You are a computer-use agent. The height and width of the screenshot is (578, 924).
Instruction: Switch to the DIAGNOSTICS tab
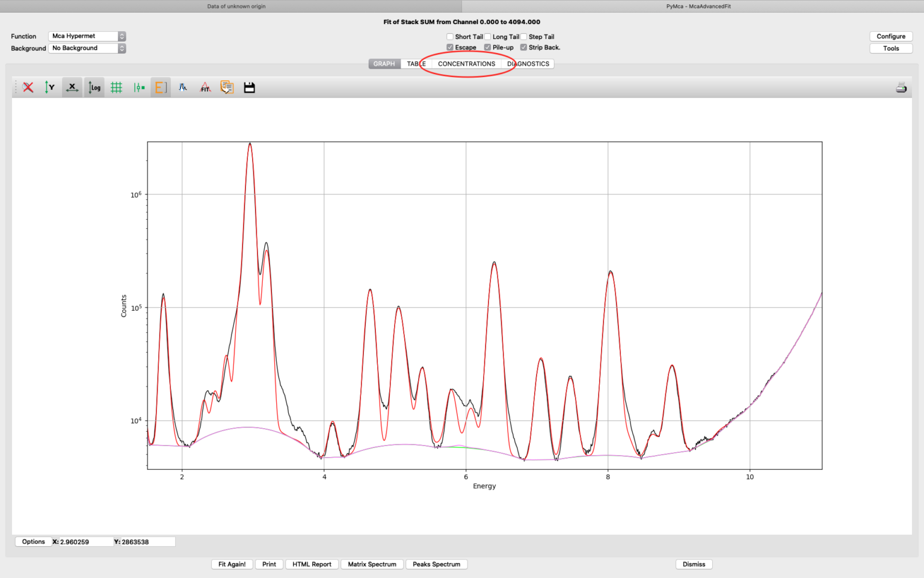[528, 64]
